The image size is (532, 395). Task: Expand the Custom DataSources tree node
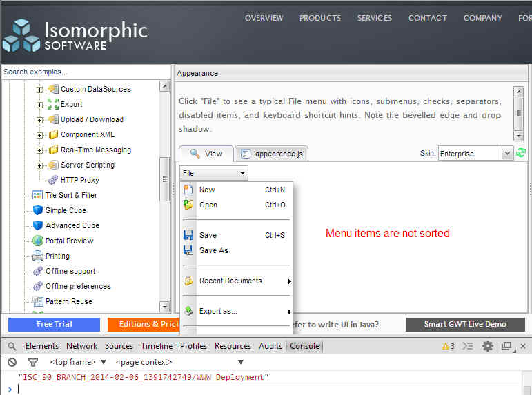40,89
